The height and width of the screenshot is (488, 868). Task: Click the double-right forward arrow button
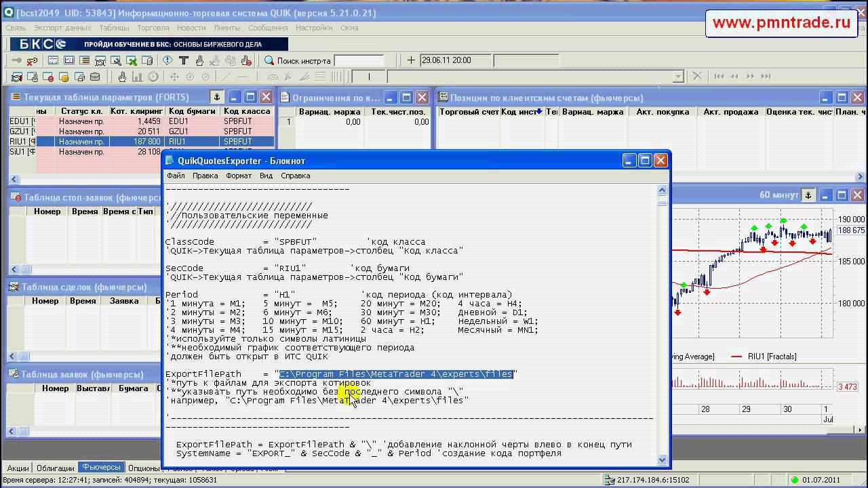[x=749, y=77]
